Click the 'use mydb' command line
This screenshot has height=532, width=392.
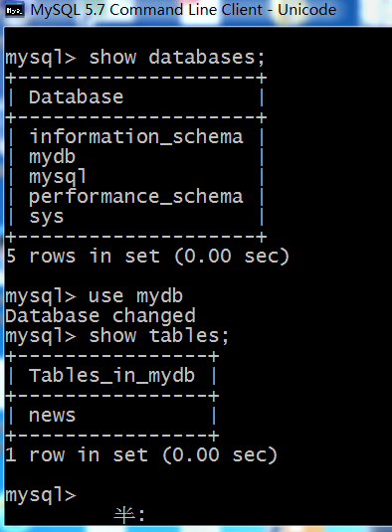94,296
